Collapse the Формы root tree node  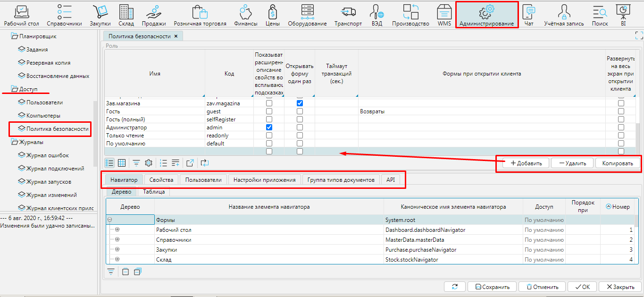[110, 220]
